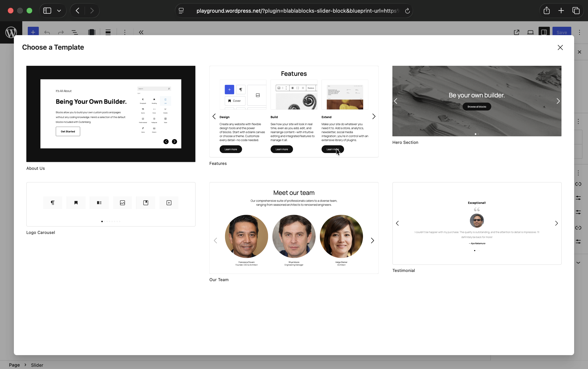
Task: Close the Choose a Template dialog
Action: tap(560, 48)
